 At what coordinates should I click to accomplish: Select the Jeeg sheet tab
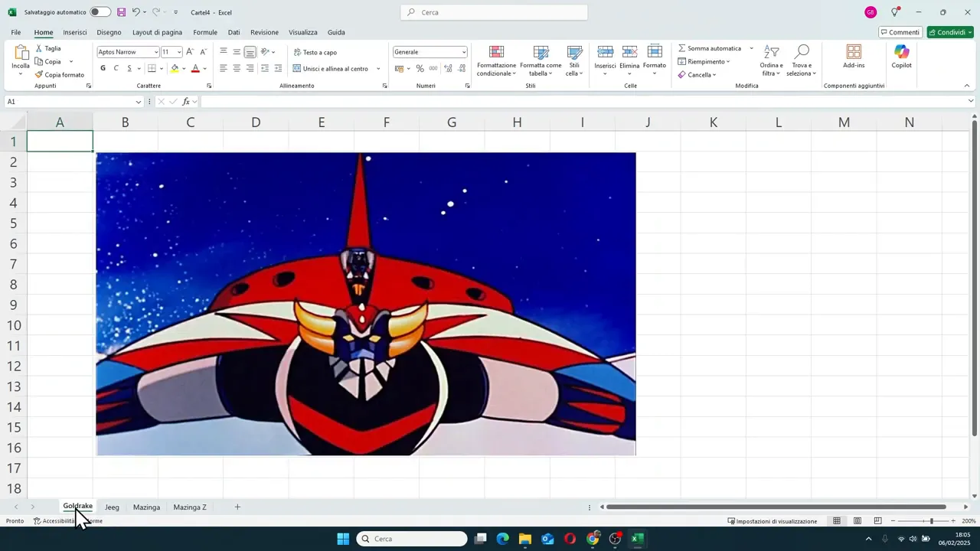112,507
